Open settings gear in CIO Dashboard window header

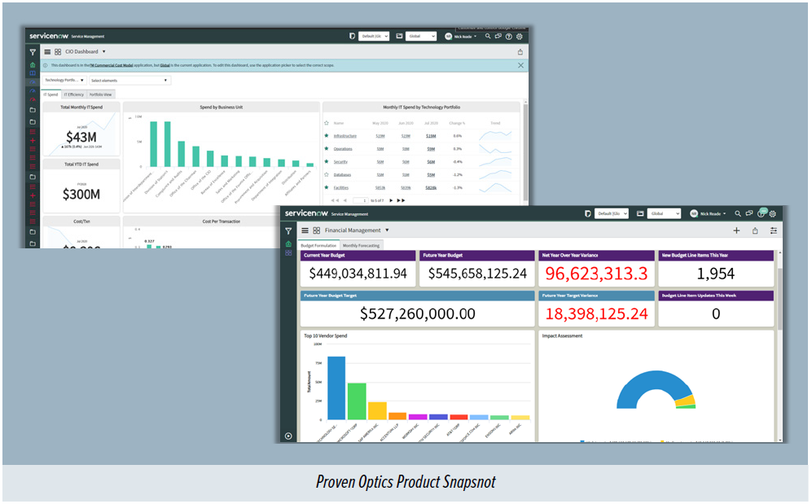520,37
